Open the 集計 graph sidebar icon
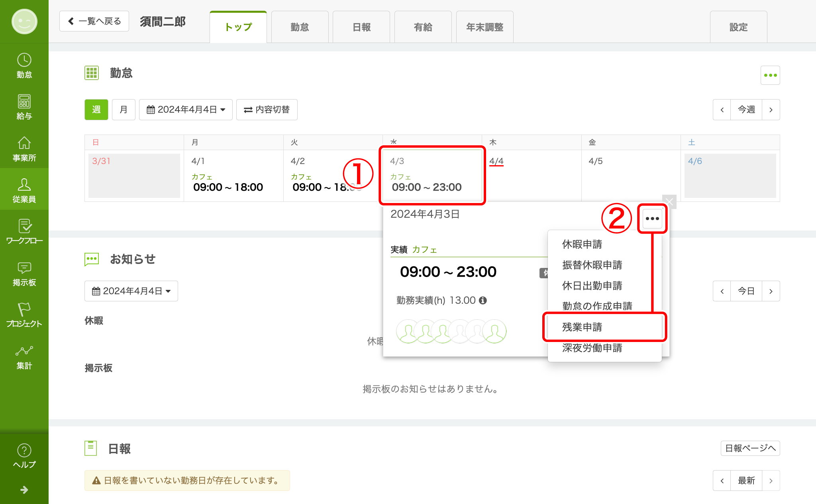Image resolution: width=816 pixels, height=504 pixels. tap(24, 357)
